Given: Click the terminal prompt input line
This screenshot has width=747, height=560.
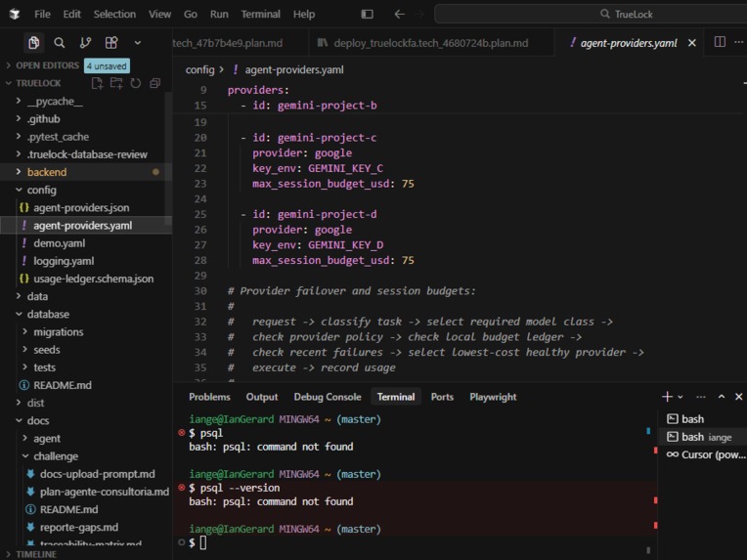Looking at the screenshot, I should pyautogui.click(x=415, y=542).
